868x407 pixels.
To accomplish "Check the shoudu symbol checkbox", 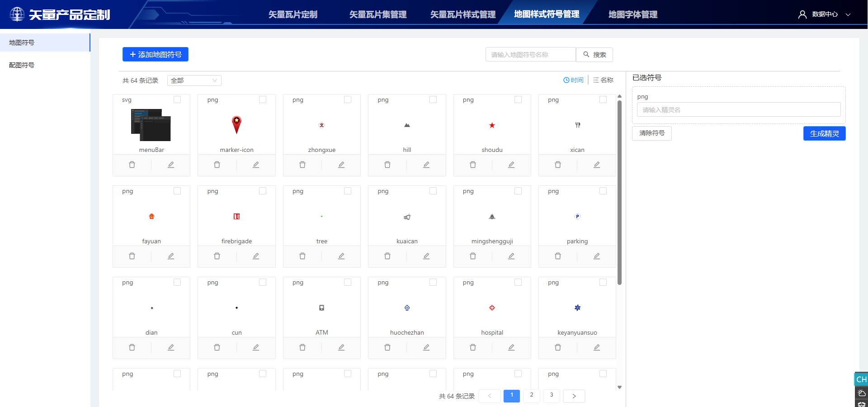I will pos(518,99).
